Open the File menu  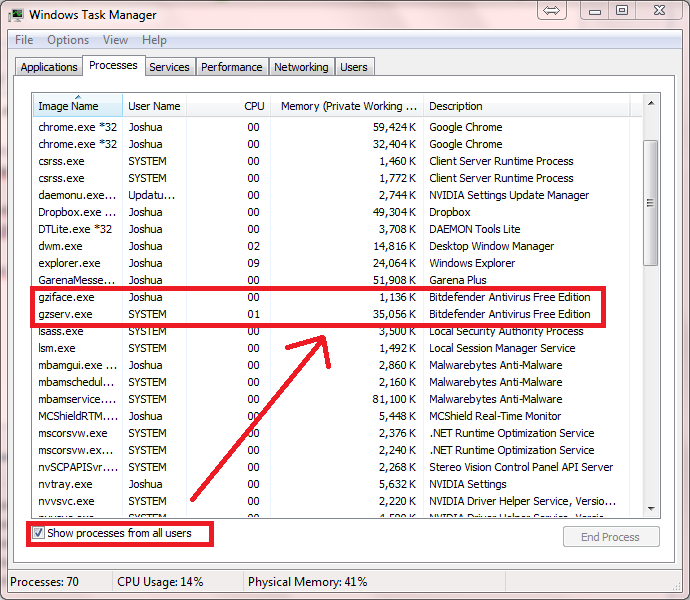click(x=24, y=40)
